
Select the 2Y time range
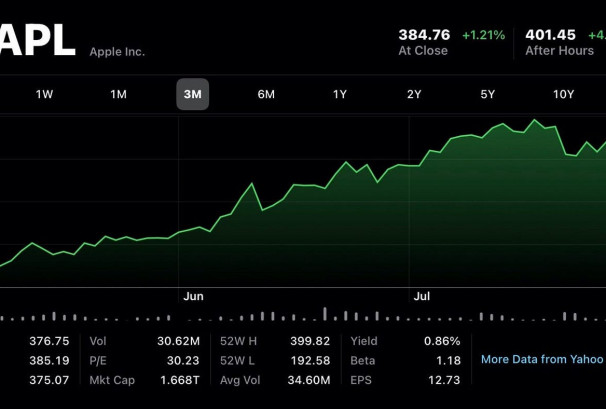click(414, 94)
